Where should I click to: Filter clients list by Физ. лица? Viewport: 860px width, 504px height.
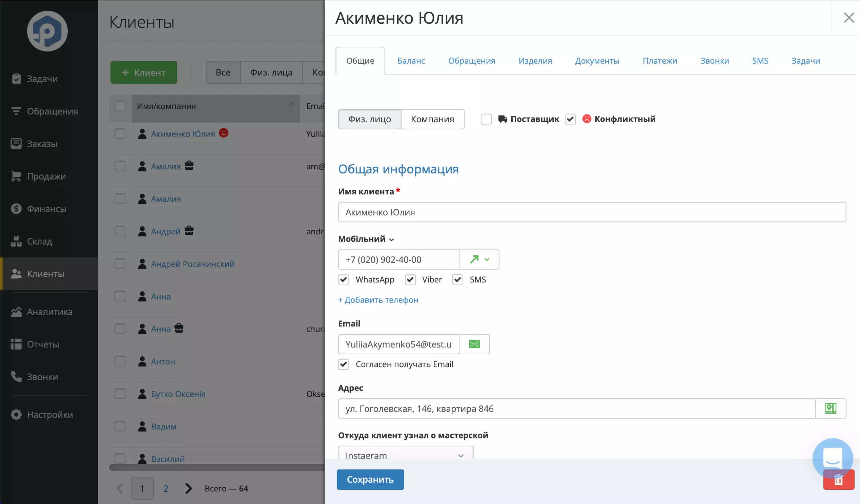coord(271,72)
